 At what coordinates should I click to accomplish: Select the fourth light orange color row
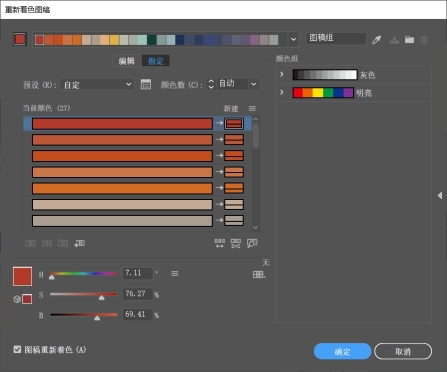tap(122, 172)
